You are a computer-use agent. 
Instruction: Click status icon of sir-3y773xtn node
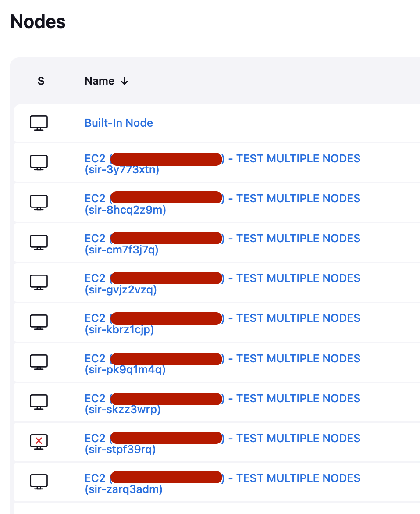coord(39,163)
